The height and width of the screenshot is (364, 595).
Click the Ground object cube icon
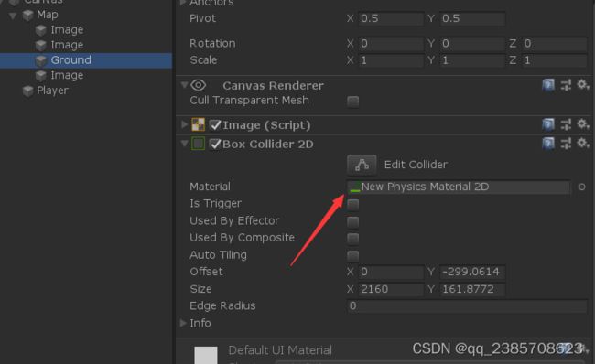41,60
